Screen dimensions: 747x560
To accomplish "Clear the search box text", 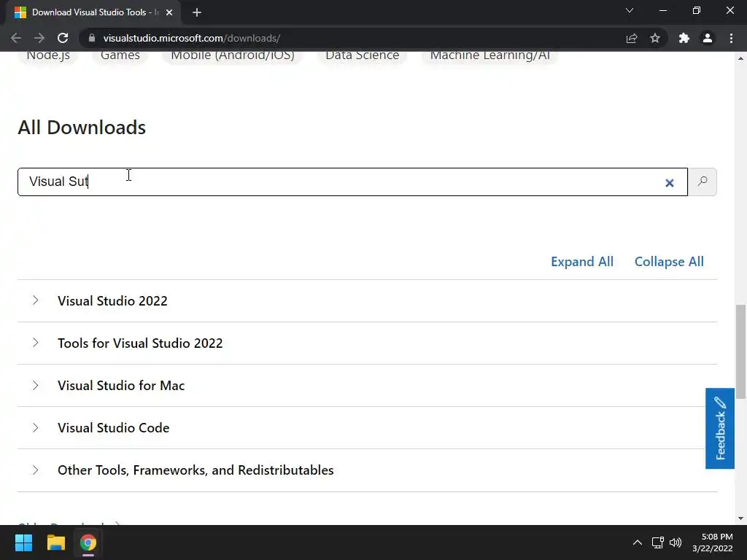I will (x=669, y=183).
